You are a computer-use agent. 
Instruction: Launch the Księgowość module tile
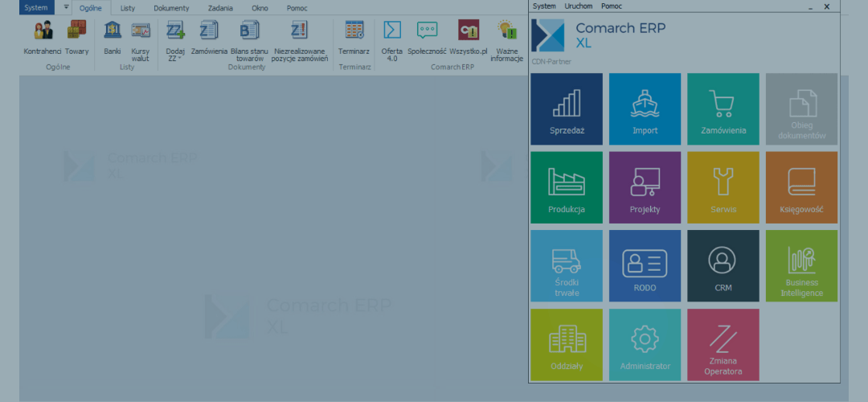click(x=801, y=187)
